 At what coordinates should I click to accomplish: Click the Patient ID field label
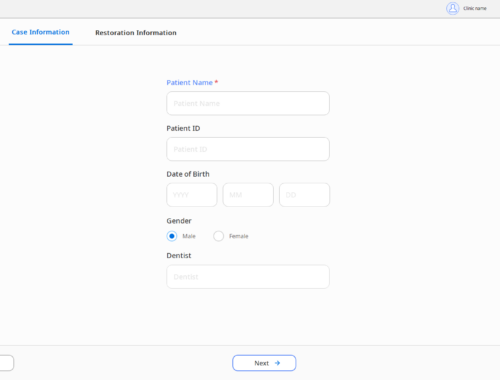tap(183, 128)
